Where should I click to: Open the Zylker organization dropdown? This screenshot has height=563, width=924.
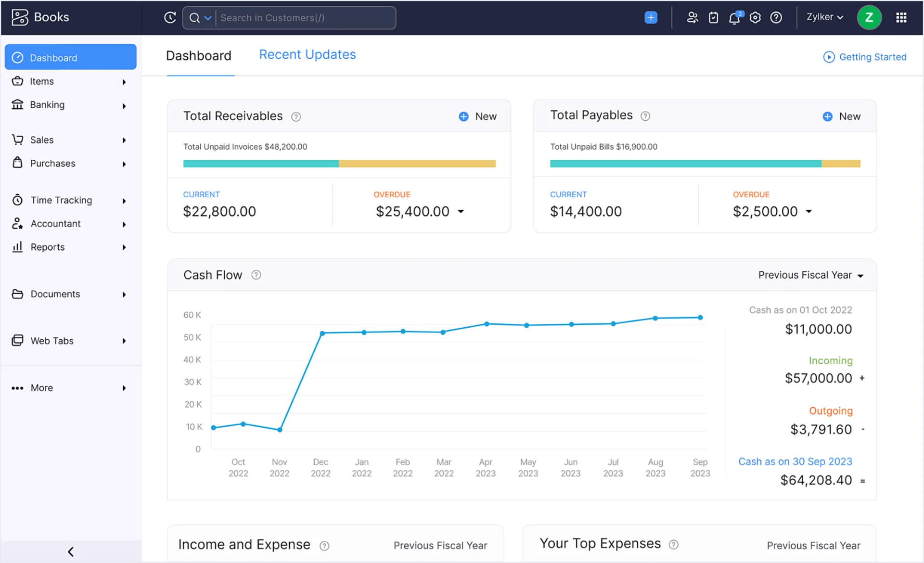pyautogui.click(x=824, y=17)
